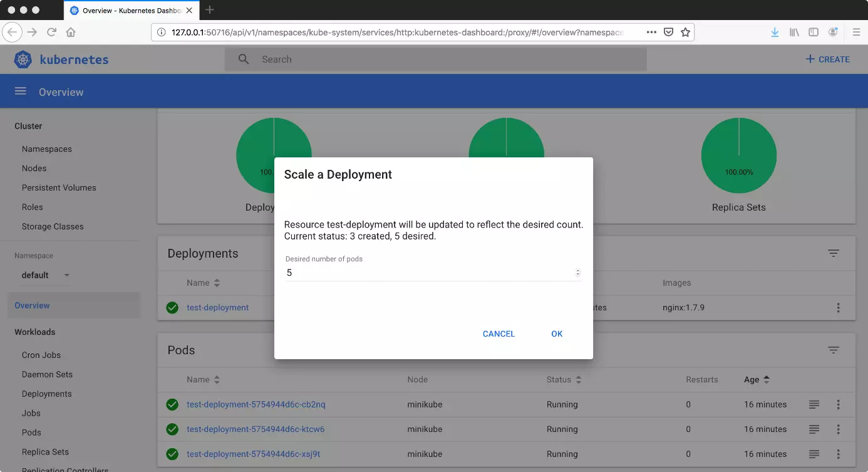Open actions menu for test-deployment row
The width and height of the screenshot is (868, 472).
coord(838,308)
